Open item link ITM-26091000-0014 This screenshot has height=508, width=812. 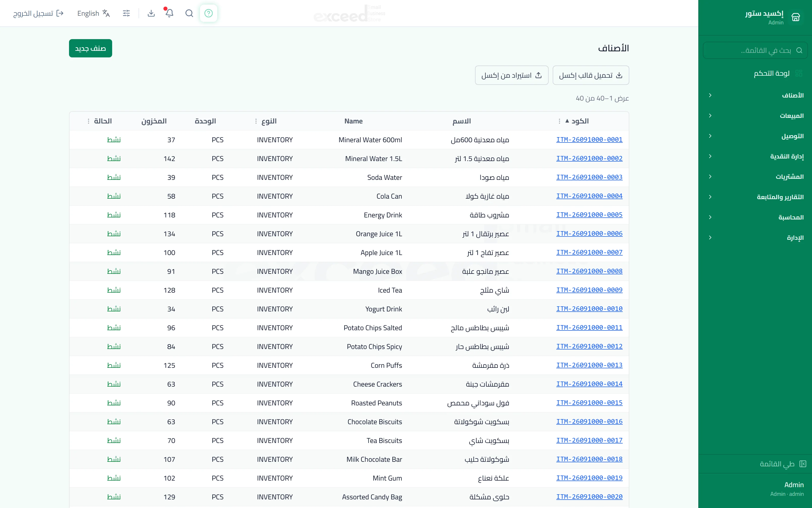click(x=589, y=384)
